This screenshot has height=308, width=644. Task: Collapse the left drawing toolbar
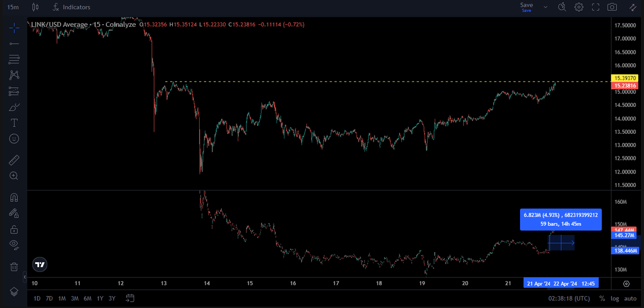point(24,277)
